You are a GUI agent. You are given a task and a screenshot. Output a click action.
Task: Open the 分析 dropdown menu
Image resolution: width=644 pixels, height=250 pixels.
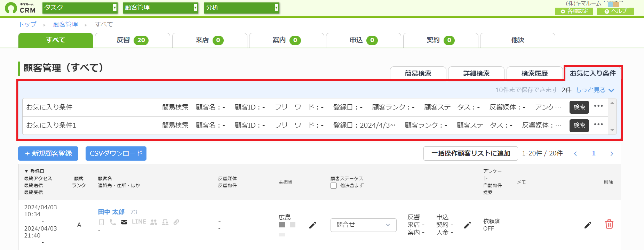(241, 8)
